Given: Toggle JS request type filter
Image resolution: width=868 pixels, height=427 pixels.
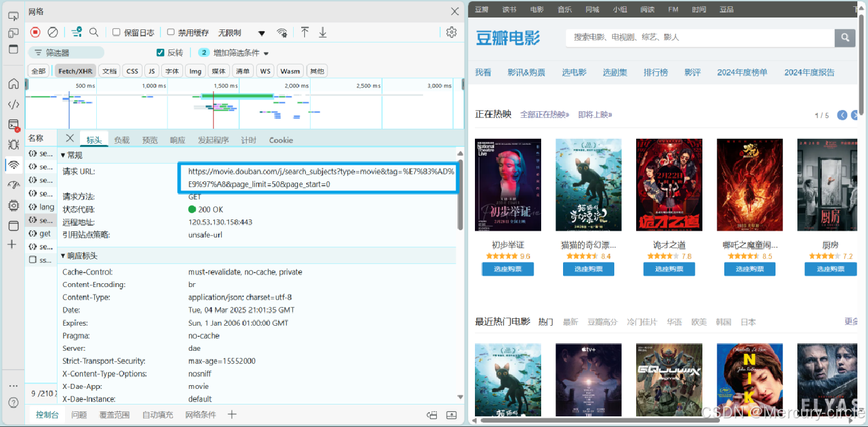Looking at the screenshot, I should (x=151, y=71).
